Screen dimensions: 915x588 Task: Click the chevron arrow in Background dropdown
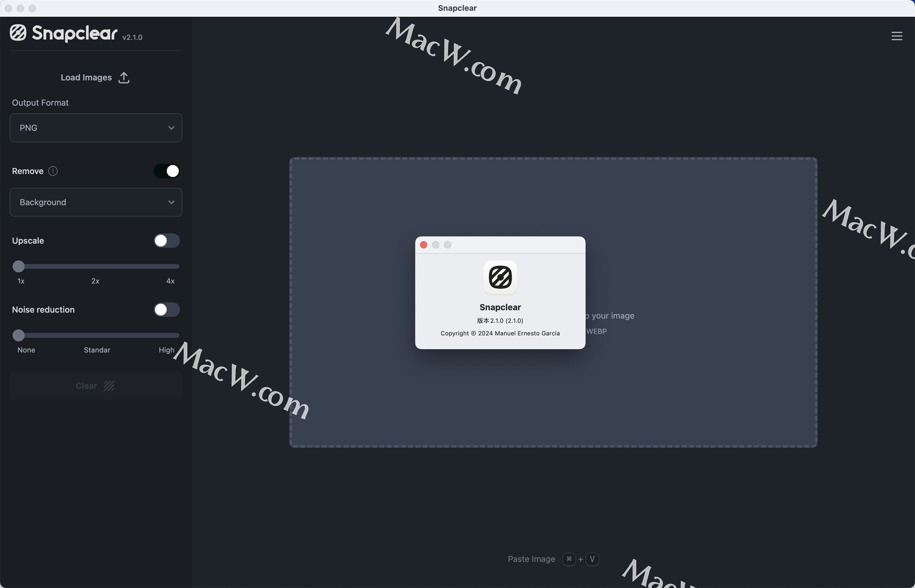point(171,202)
